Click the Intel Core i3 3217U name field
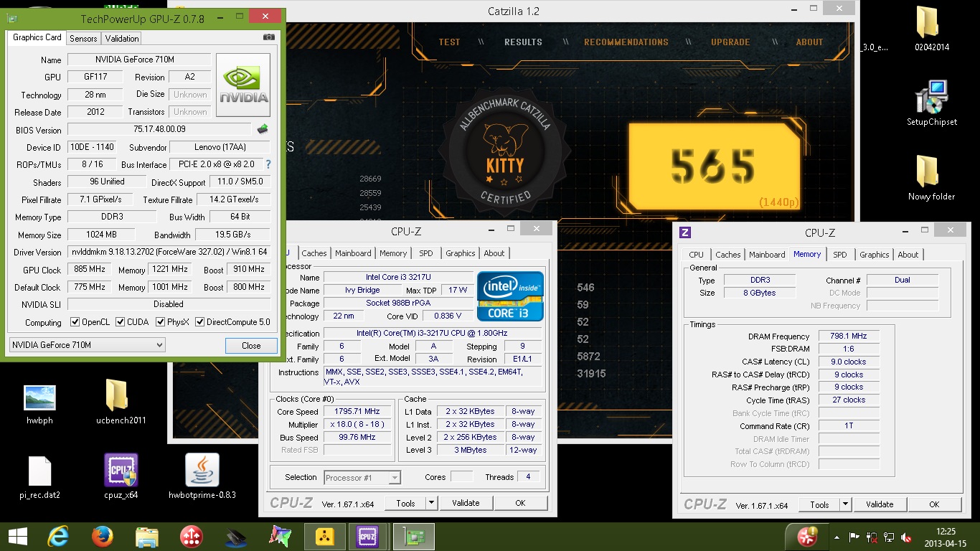 pyautogui.click(x=398, y=277)
